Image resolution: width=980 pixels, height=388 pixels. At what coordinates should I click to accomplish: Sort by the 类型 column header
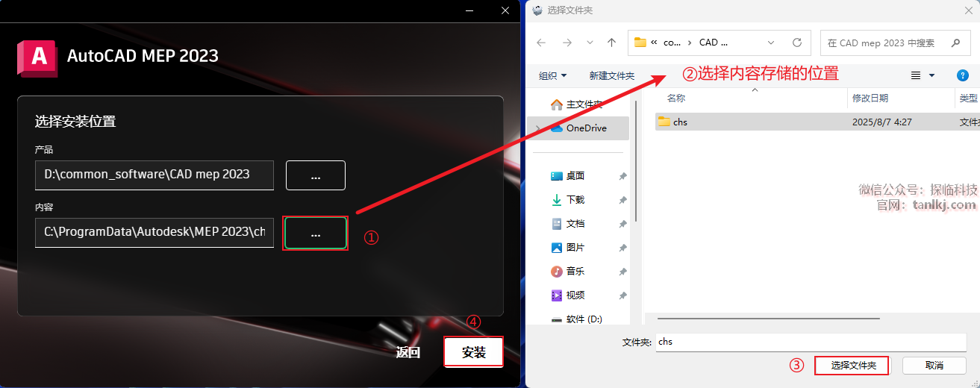click(967, 98)
